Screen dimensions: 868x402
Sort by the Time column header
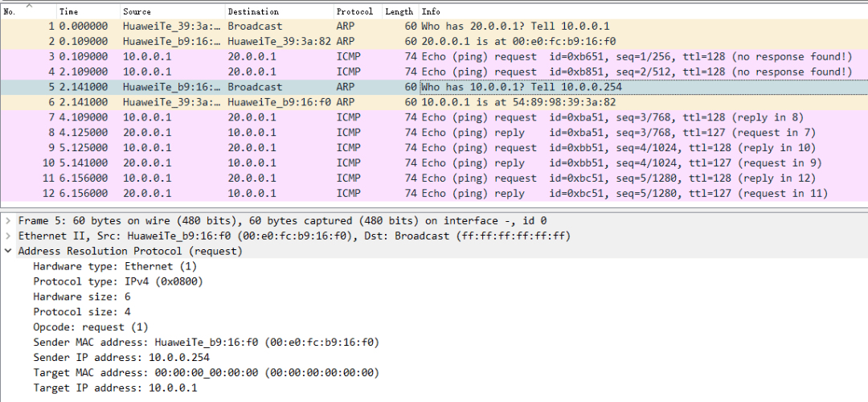pos(88,11)
